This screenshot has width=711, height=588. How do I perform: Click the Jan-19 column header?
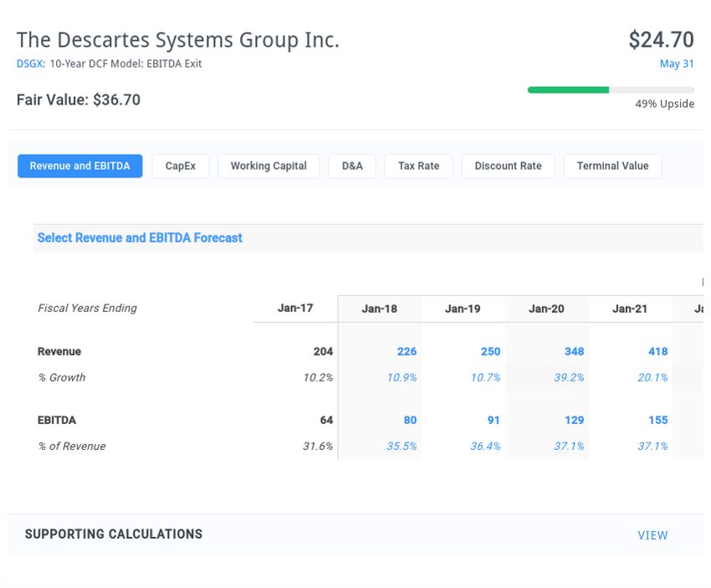(x=463, y=309)
